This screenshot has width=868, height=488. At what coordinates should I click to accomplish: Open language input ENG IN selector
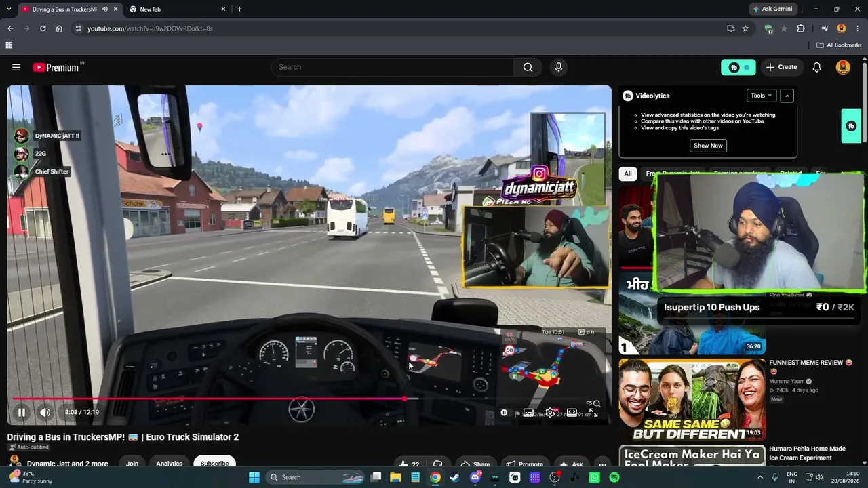coord(791,477)
